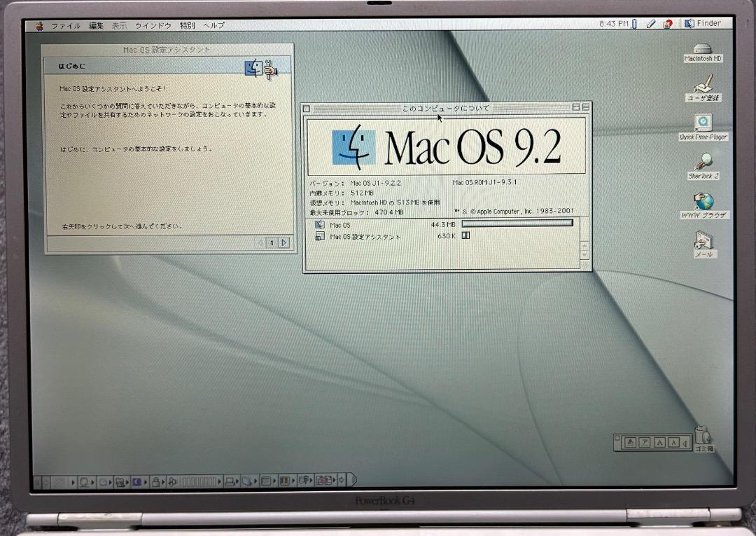
Task: Click the about window scroll down arrow
Action: 584,255
